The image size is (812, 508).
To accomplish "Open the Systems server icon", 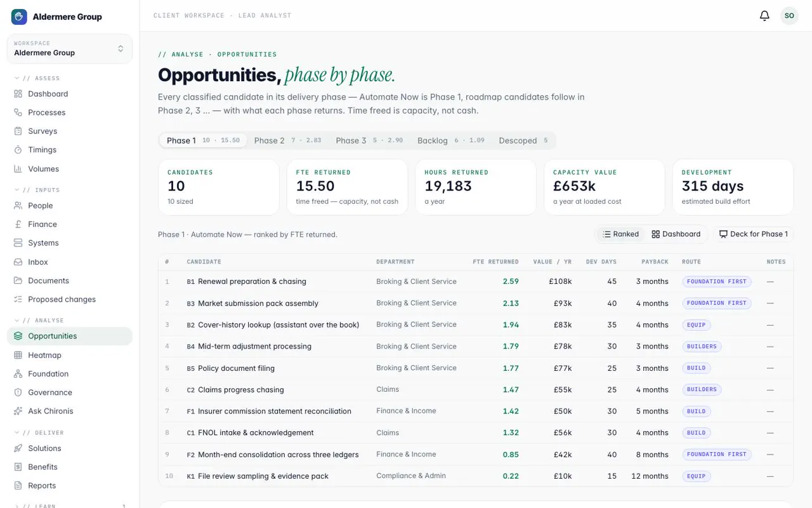I will click(18, 243).
